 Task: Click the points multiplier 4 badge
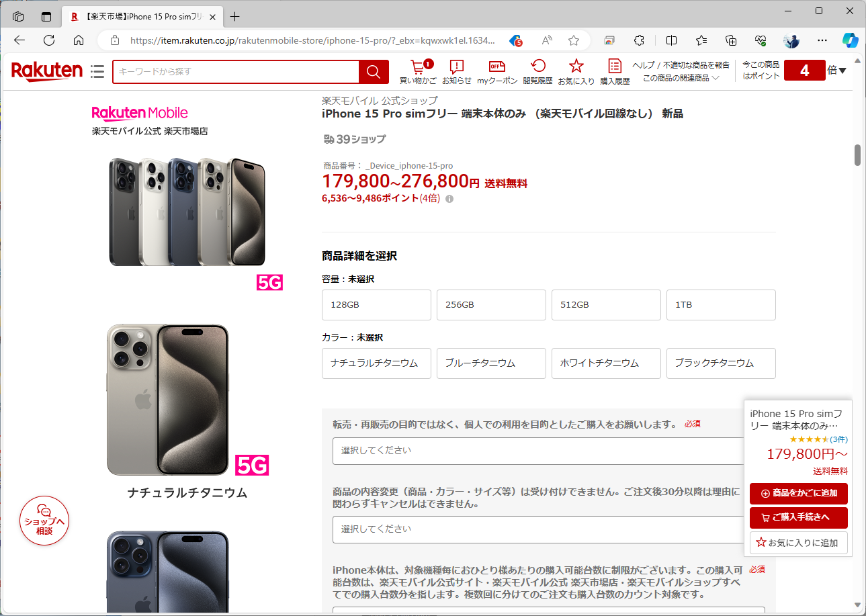click(x=805, y=71)
